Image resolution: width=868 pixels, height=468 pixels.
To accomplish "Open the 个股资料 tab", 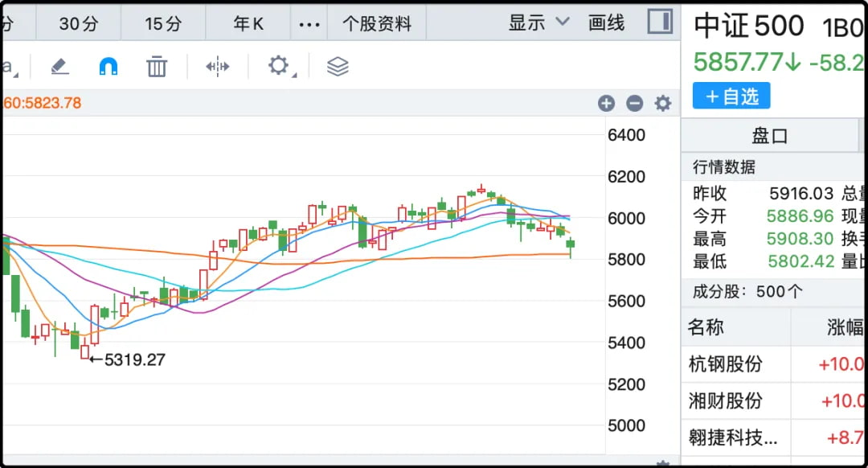I will tap(377, 24).
